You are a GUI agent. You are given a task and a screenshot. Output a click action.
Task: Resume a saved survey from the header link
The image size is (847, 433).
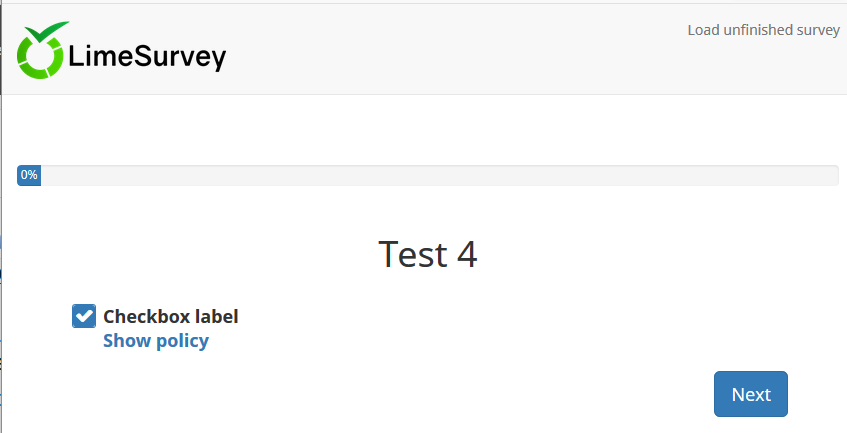point(763,30)
